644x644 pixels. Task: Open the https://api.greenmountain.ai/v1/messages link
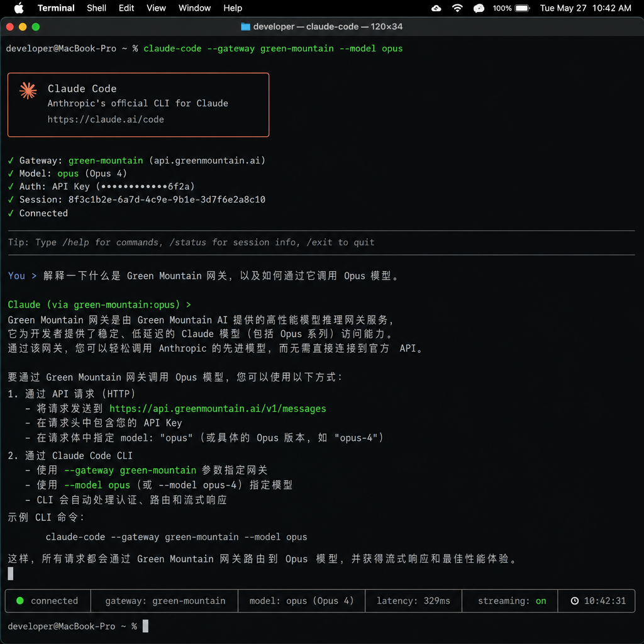pos(218,409)
